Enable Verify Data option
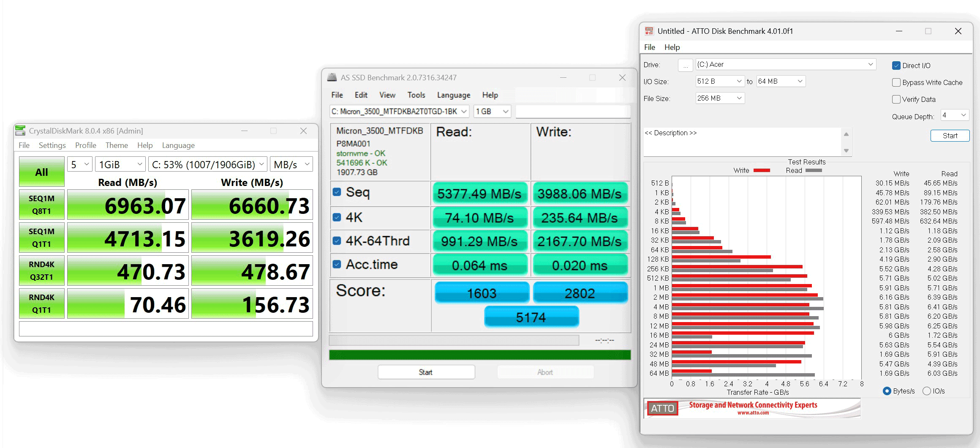This screenshot has height=448, width=980. point(896,99)
